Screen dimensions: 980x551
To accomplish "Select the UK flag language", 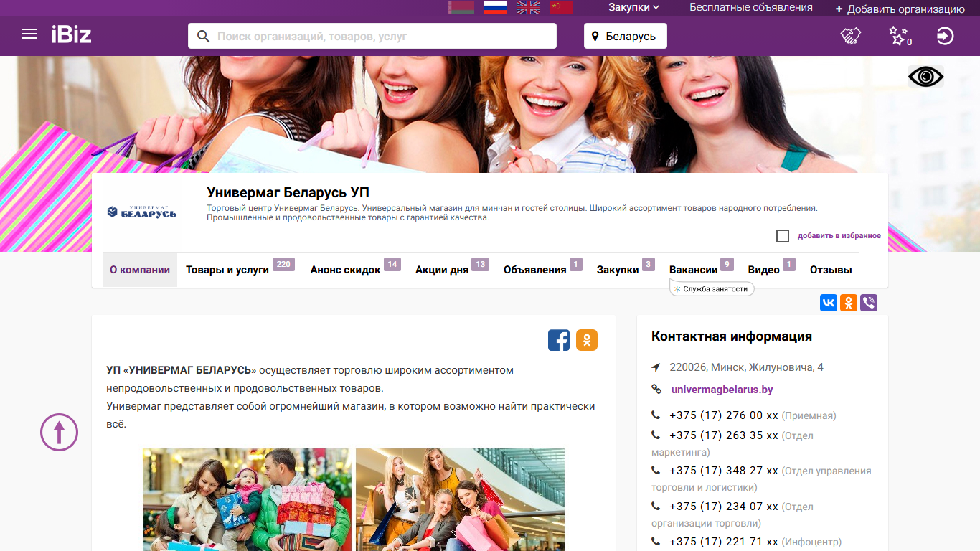I will pos(529,8).
